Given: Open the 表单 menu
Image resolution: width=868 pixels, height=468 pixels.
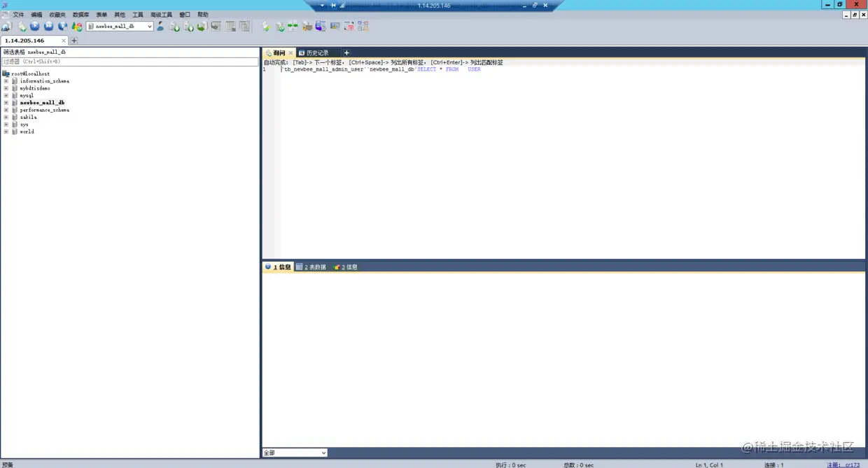Looking at the screenshot, I should 101,14.
